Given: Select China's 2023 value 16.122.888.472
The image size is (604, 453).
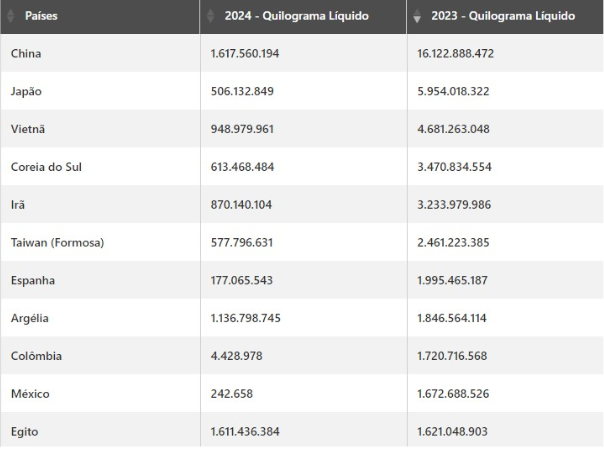Looking at the screenshot, I should click(456, 52).
